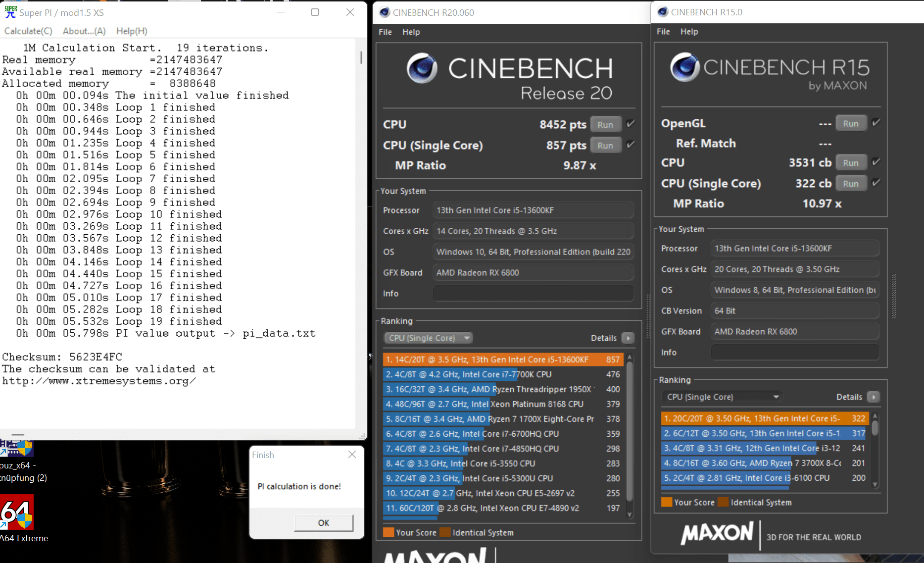Screen dimensions: 924x563
Task: Click the Info field in Cinebench R20
Action: (533, 293)
